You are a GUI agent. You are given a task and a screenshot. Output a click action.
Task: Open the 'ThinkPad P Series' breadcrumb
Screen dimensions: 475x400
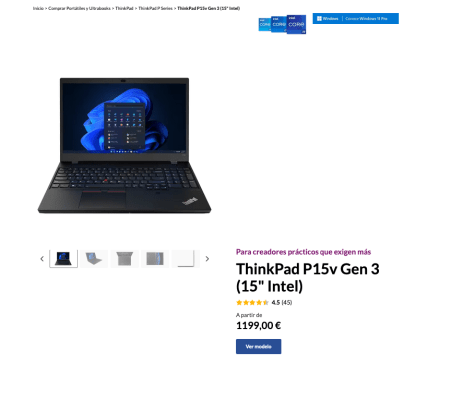155,8
